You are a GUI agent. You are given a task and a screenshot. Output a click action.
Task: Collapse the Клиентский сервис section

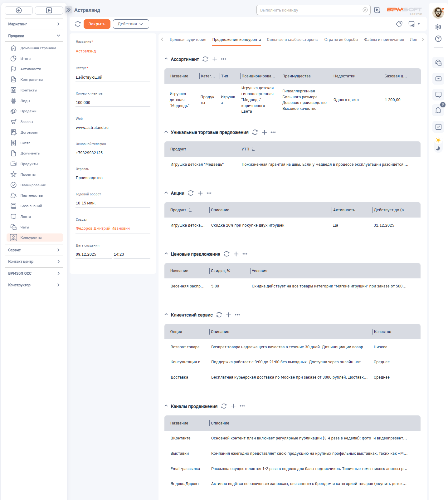[166, 315]
